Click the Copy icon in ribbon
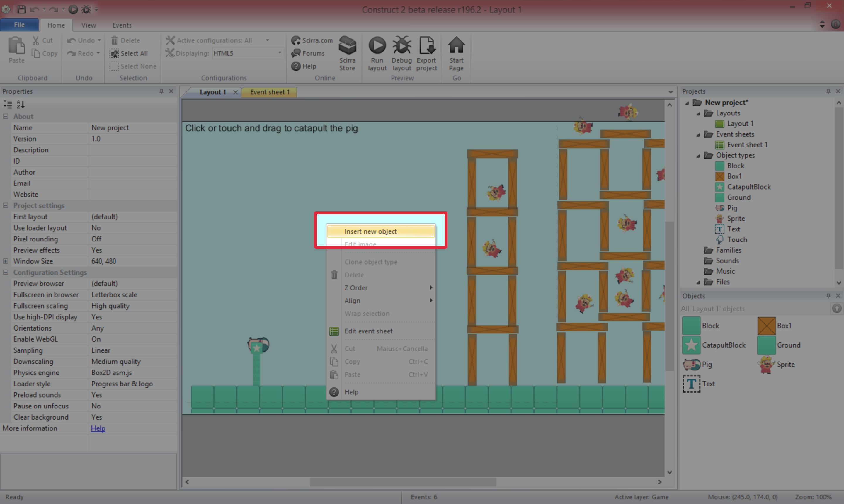The width and height of the screenshot is (844, 504). point(35,53)
